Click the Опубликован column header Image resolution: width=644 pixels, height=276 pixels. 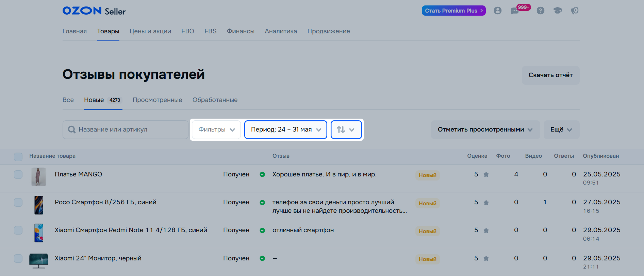[x=601, y=156]
